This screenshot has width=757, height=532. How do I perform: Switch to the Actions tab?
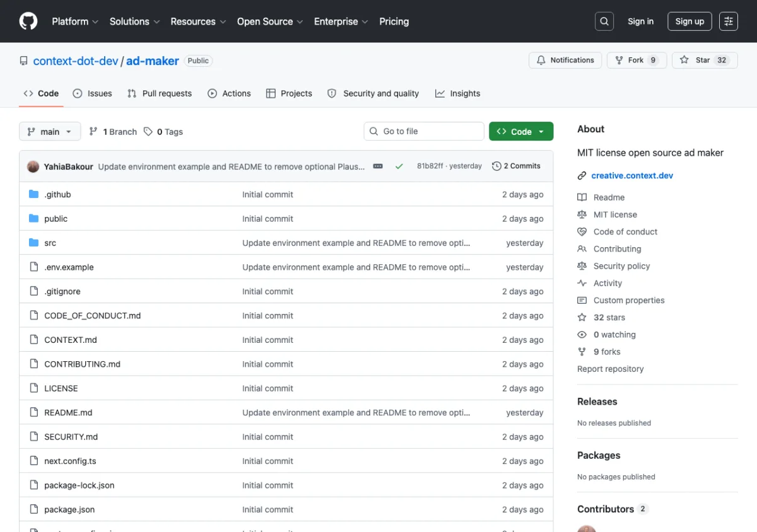click(x=229, y=93)
